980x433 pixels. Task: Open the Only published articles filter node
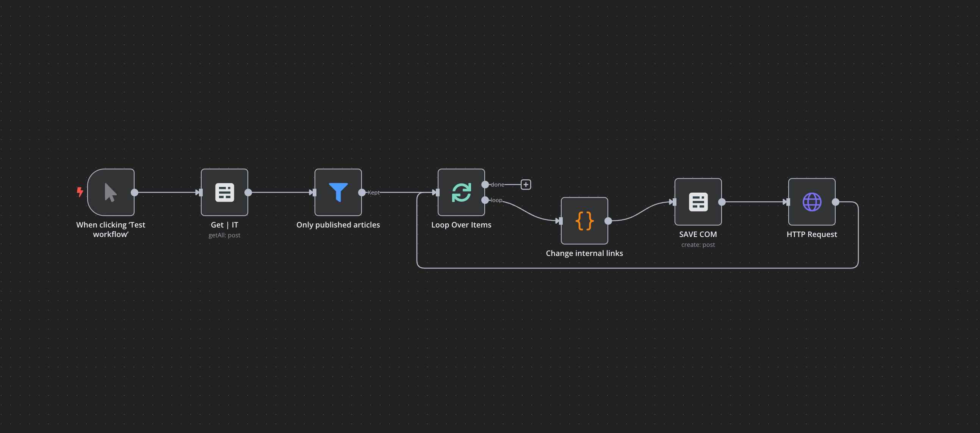coord(338,193)
